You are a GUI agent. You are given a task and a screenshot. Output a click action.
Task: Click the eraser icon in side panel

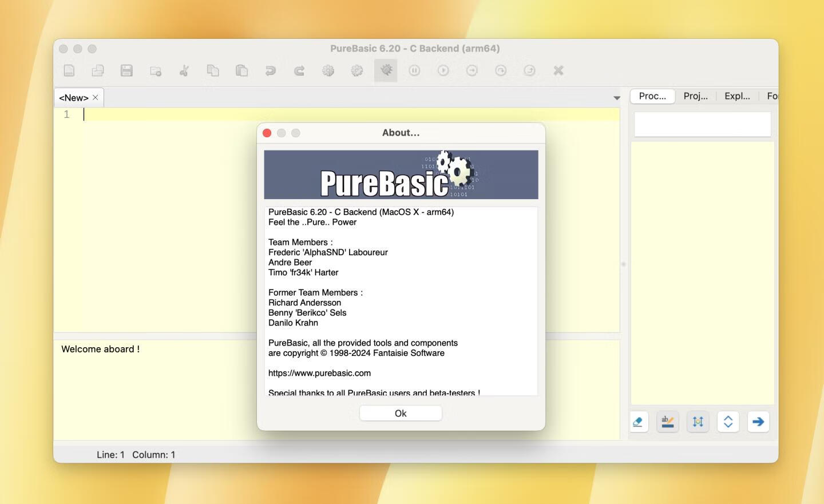(x=639, y=422)
